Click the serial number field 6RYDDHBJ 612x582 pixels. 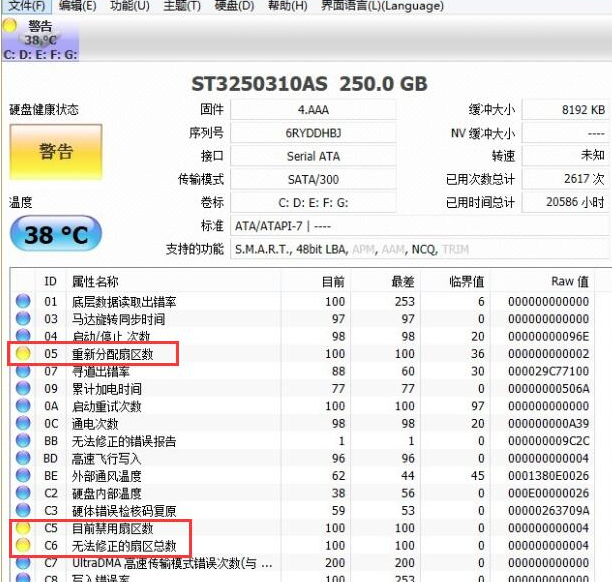313,133
